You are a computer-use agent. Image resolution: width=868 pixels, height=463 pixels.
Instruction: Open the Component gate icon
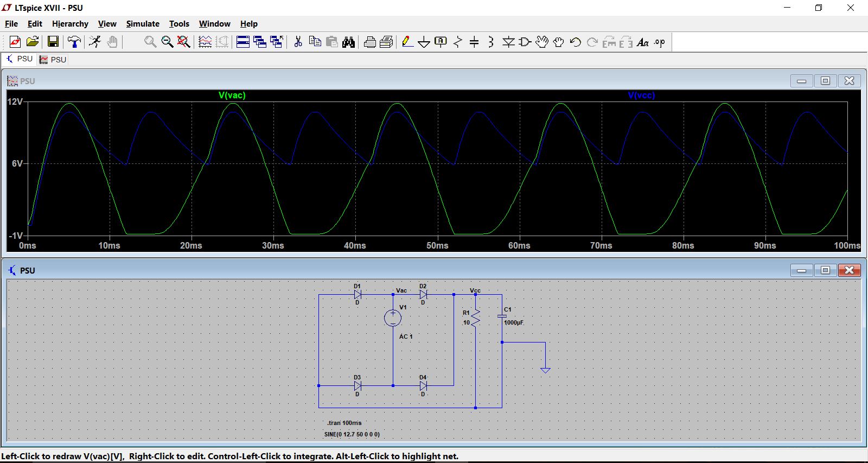pos(525,42)
